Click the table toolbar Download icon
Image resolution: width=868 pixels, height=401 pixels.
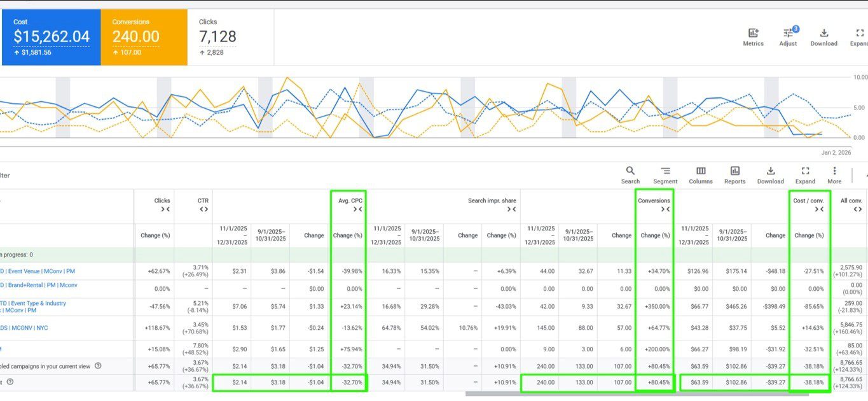tap(770, 175)
